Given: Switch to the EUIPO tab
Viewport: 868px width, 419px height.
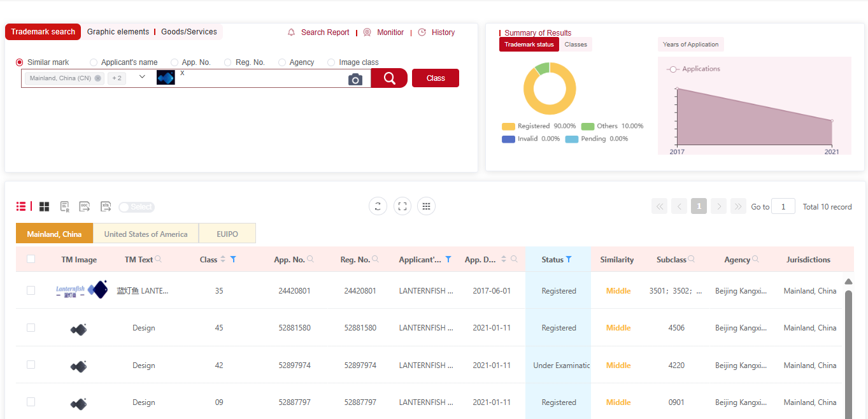Looking at the screenshot, I should click(x=227, y=233).
